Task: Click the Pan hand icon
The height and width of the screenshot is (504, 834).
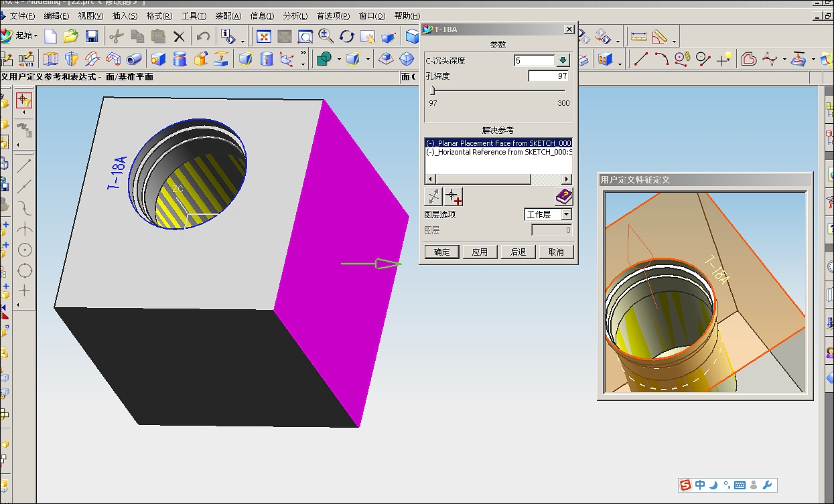Action: (367, 37)
